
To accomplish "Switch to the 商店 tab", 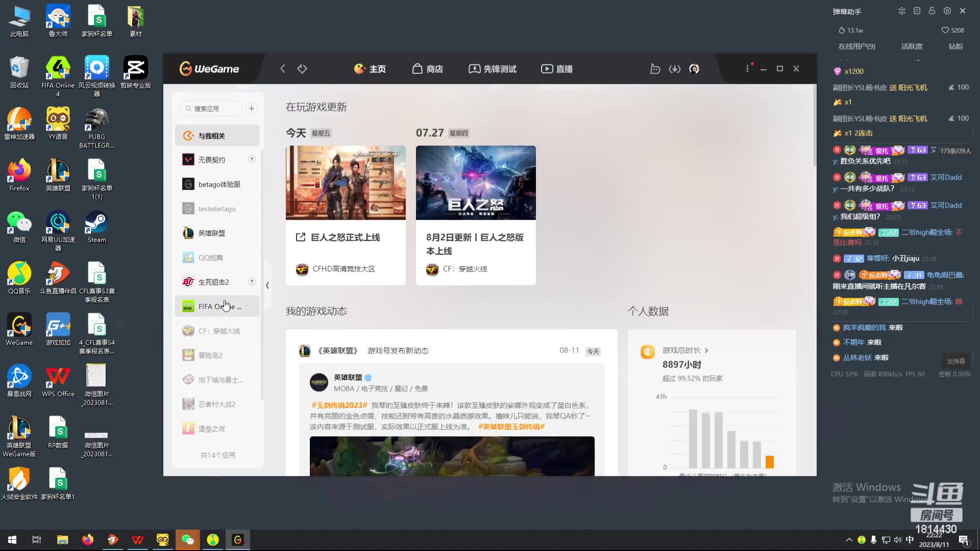I will 428,68.
